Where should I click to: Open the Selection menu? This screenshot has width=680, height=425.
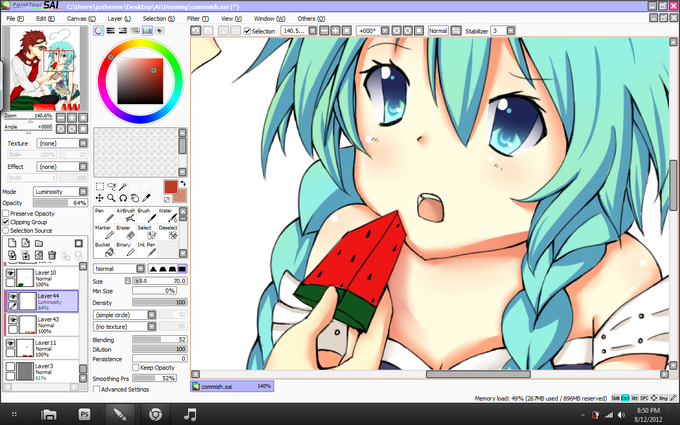159,19
